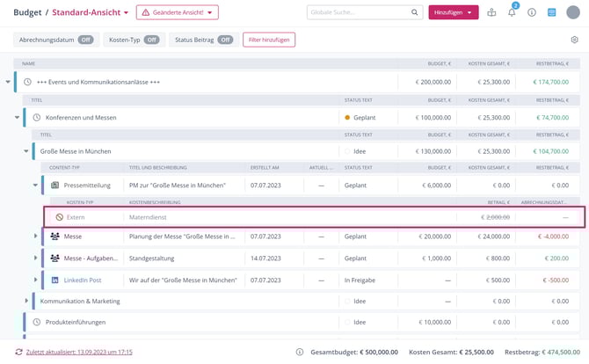Open the notifications bell
Image resolution: width=589 pixels, height=364 pixels.
pos(512,12)
